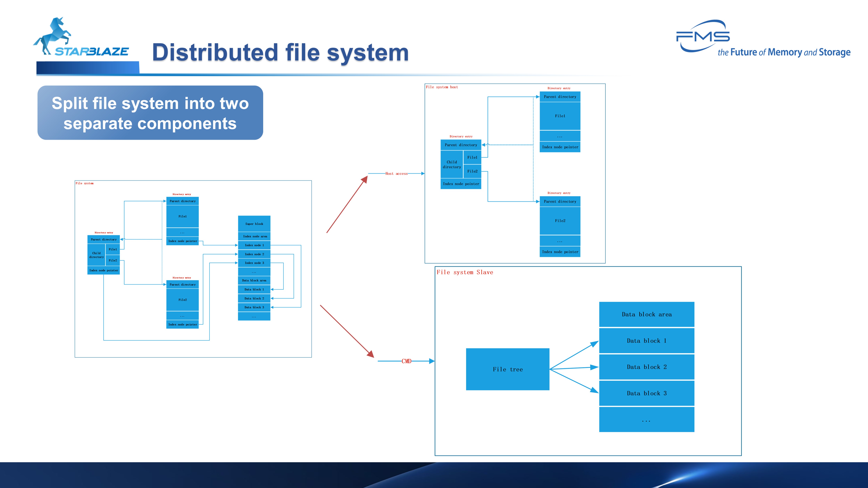Click the Index node 1 cell
Screen dimensions: 868x488
(254, 245)
